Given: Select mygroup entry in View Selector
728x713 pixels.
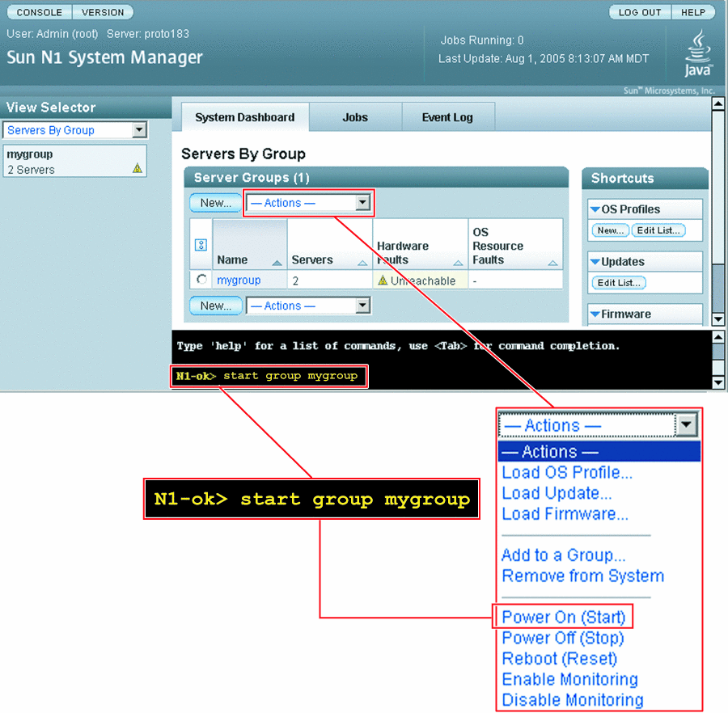Looking at the screenshot, I should tap(74, 161).
